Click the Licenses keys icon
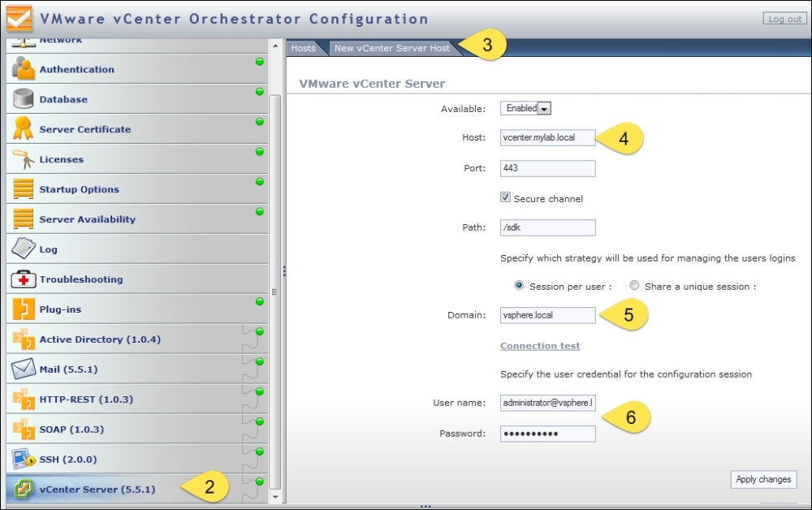This screenshot has height=510, width=812. (23, 159)
